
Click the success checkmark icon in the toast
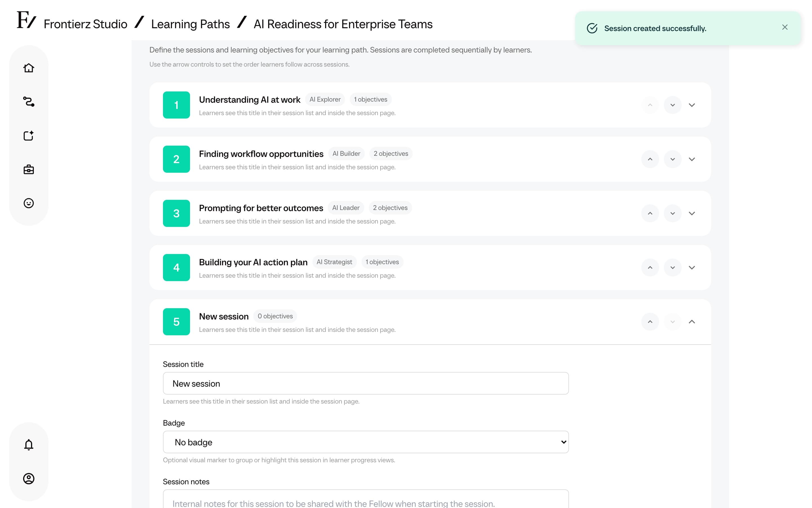tap(592, 28)
